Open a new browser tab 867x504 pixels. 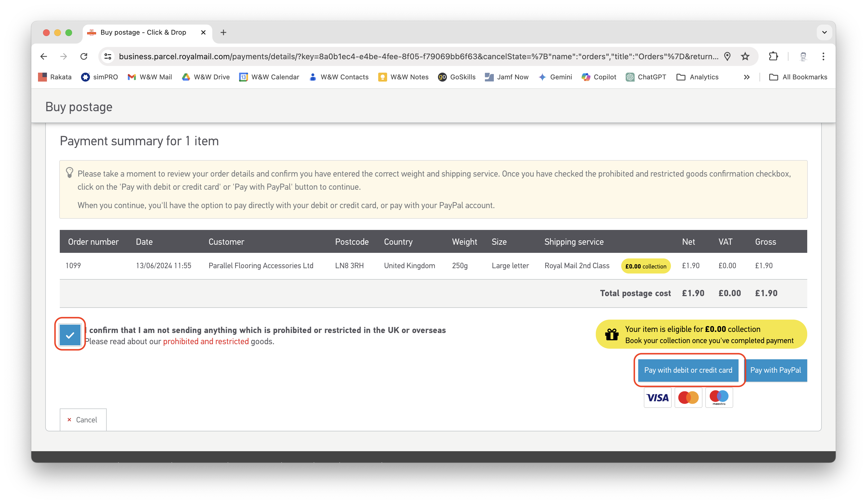tap(223, 32)
